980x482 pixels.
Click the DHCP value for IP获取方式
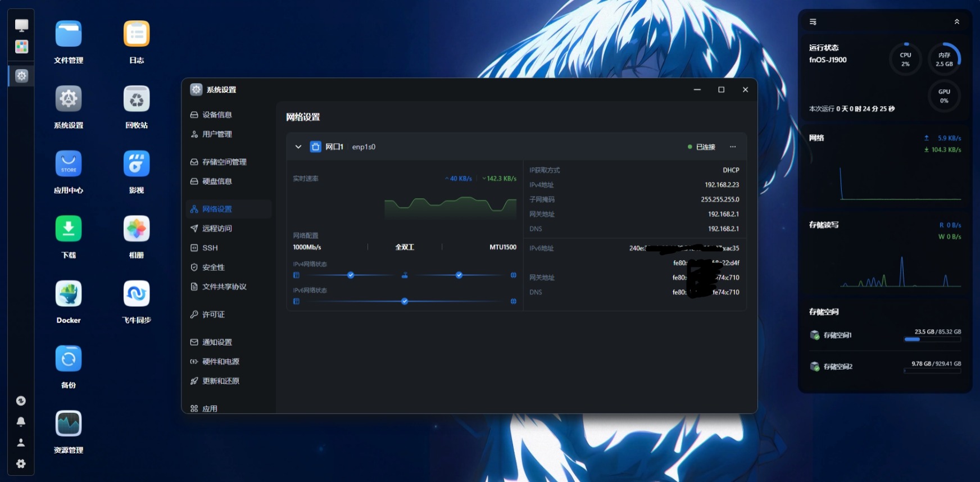coord(731,170)
